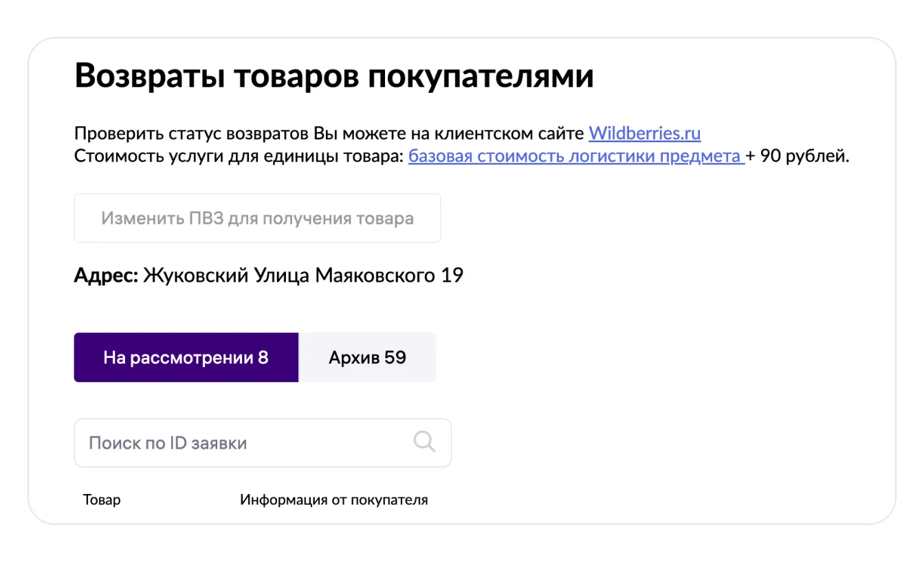Screen dimensions: 924x562
Task: Switch to Архив tab
Action: coord(367,357)
